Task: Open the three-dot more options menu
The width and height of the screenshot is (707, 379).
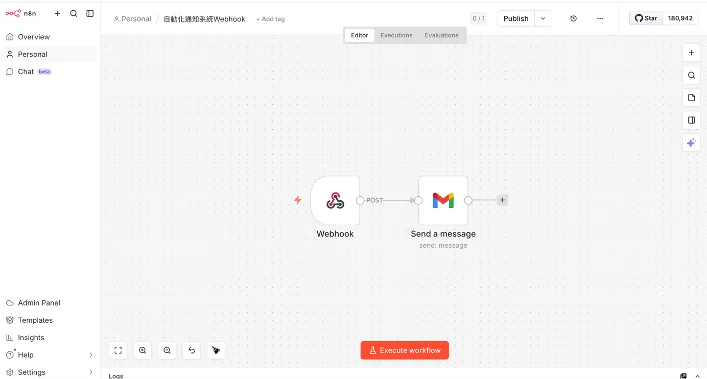Action: tap(600, 18)
